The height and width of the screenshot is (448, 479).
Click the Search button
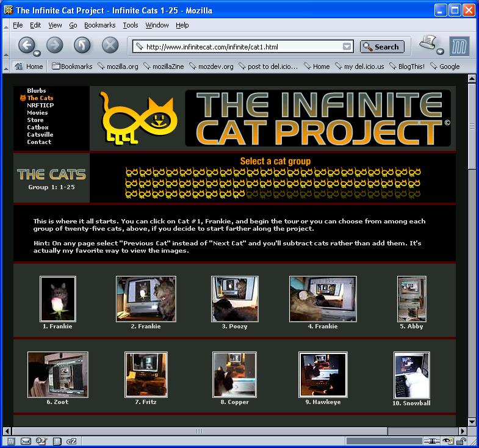point(382,47)
